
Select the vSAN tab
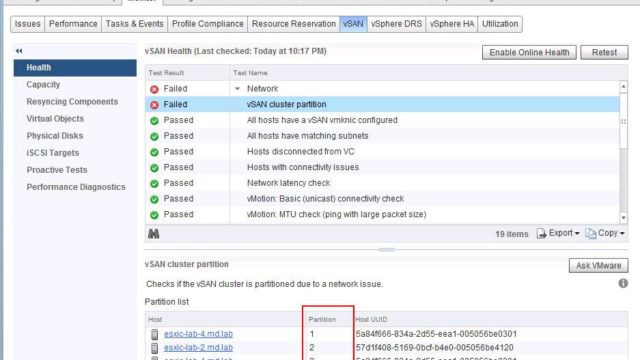pos(353,24)
